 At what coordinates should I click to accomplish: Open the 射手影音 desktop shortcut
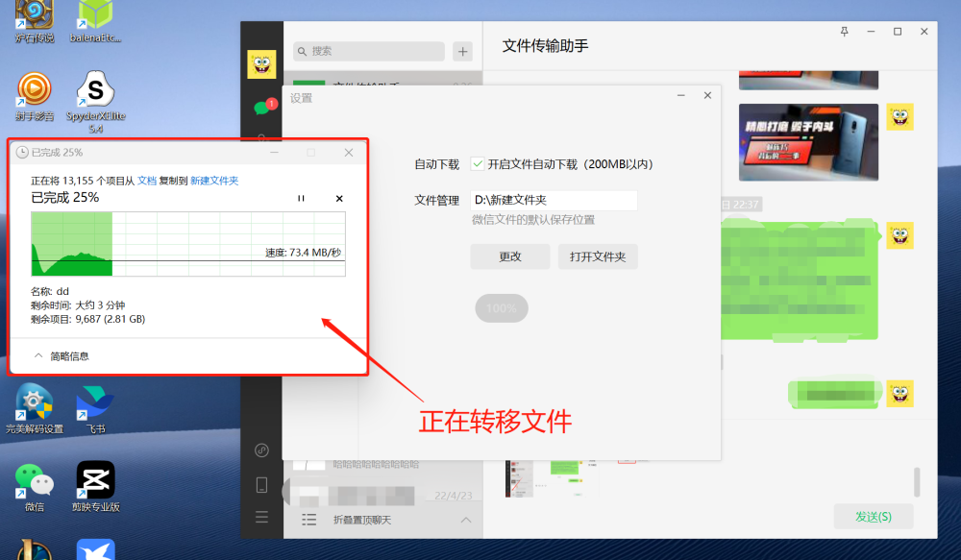click(35, 97)
